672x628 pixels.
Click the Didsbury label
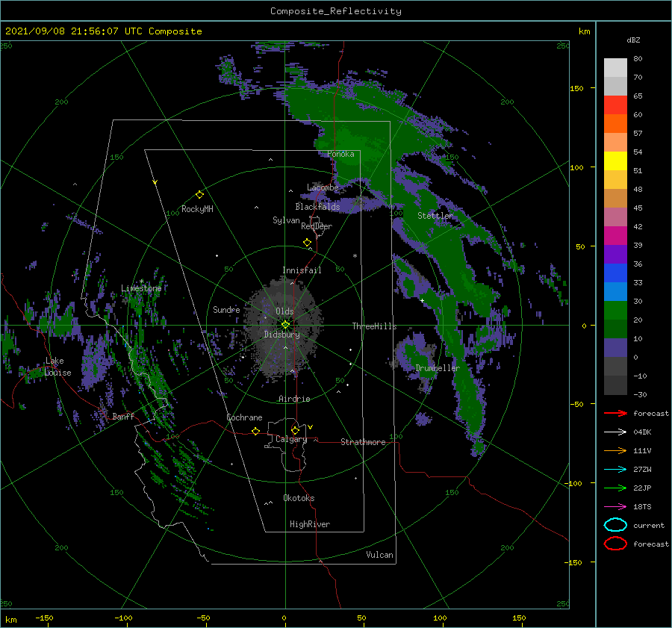(282, 335)
